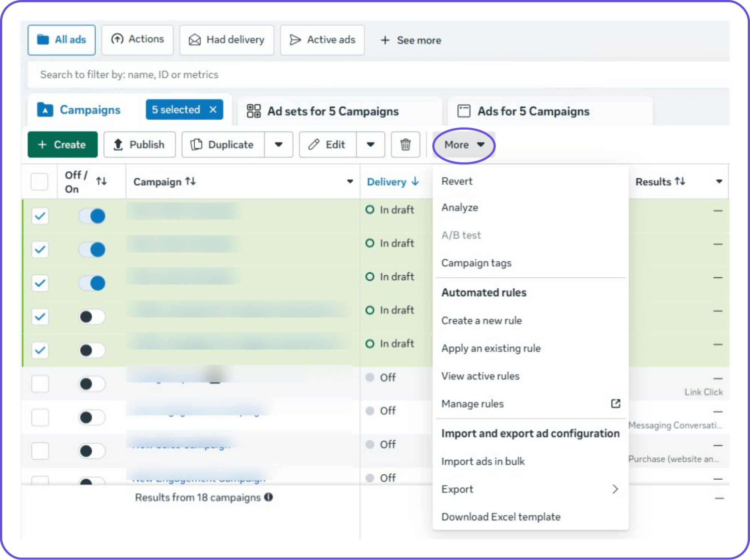
Task: Select Analyze from the More menu
Action: coord(531,207)
